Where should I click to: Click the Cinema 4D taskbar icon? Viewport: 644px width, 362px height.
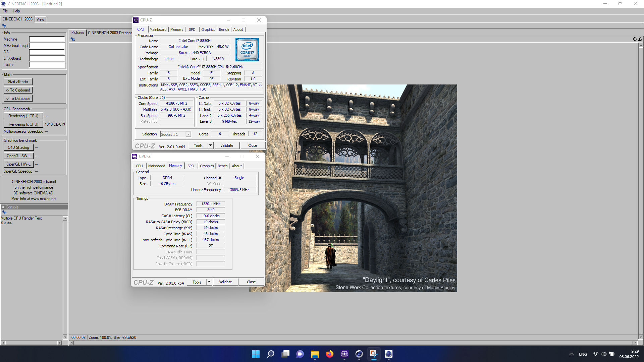pos(359,354)
